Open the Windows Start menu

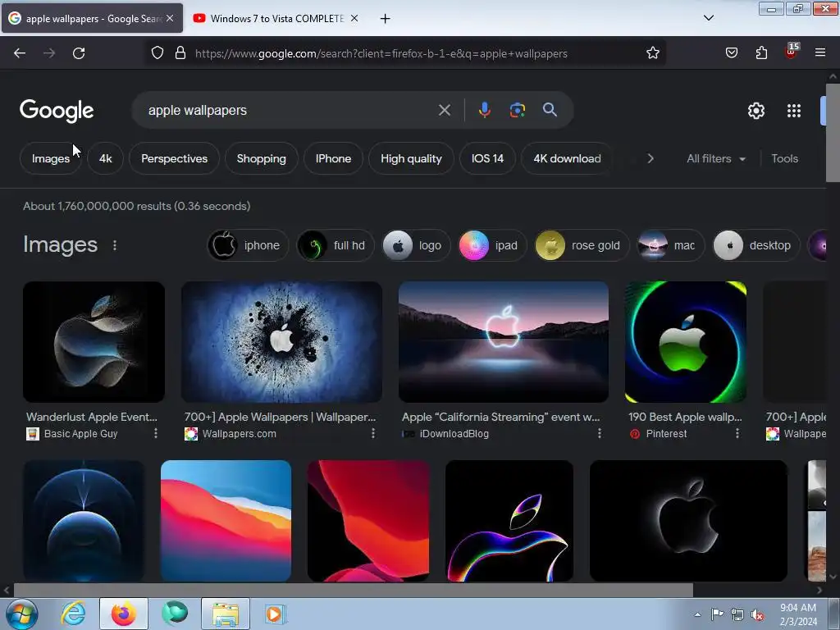click(x=22, y=614)
